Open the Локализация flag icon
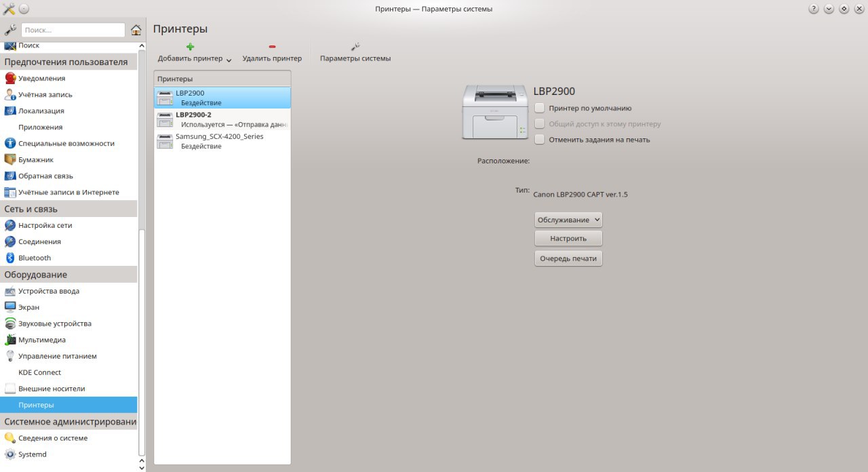The height and width of the screenshot is (472, 868). [10, 111]
